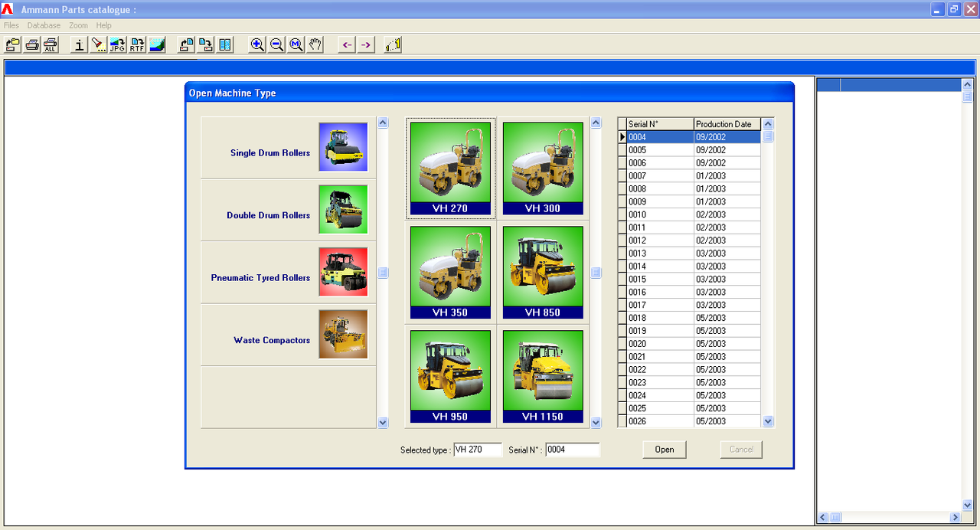980x530 pixels.
Task: Click the Serial N° column header
Action: click(660, 124)
